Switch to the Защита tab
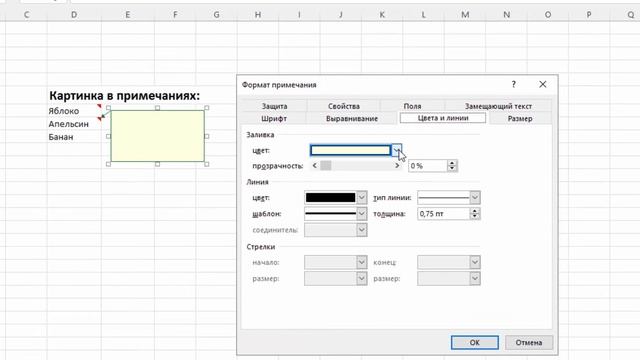 click(274, 106)
